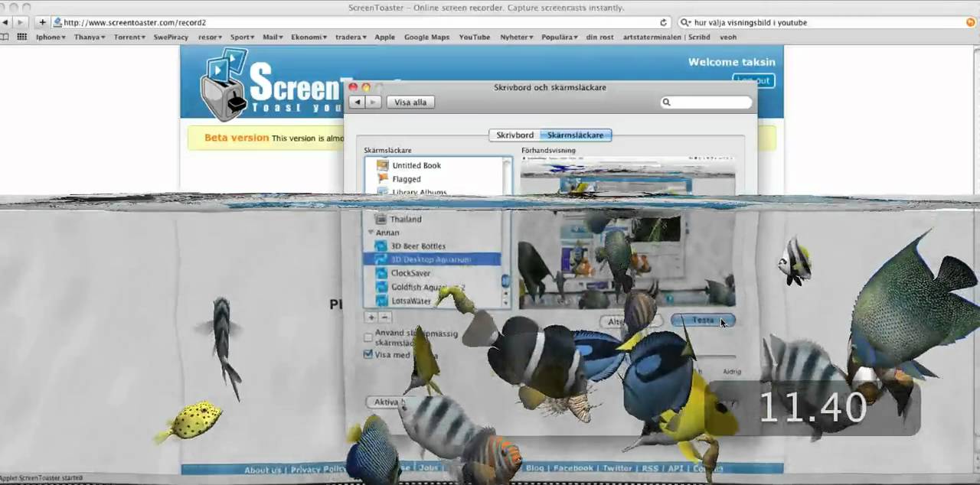Click the ScreenToaster toaster logo
The height and width of the screenshot is (485, 980).
pyautogui.click(x=224, y=84)
